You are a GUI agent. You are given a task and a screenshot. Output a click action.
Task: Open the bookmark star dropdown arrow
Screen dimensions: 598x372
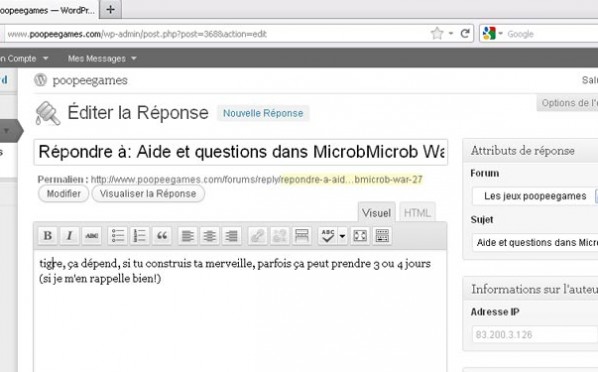(451, 34)
